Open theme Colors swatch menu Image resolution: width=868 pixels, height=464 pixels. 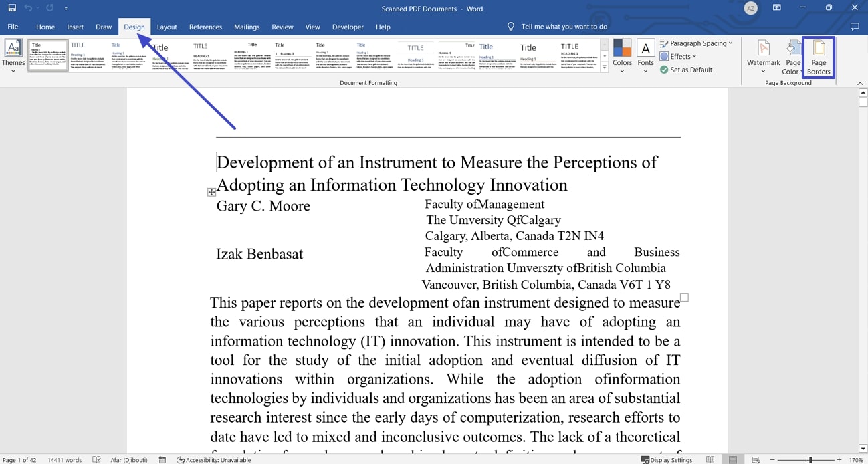click(x=622, y=56)
